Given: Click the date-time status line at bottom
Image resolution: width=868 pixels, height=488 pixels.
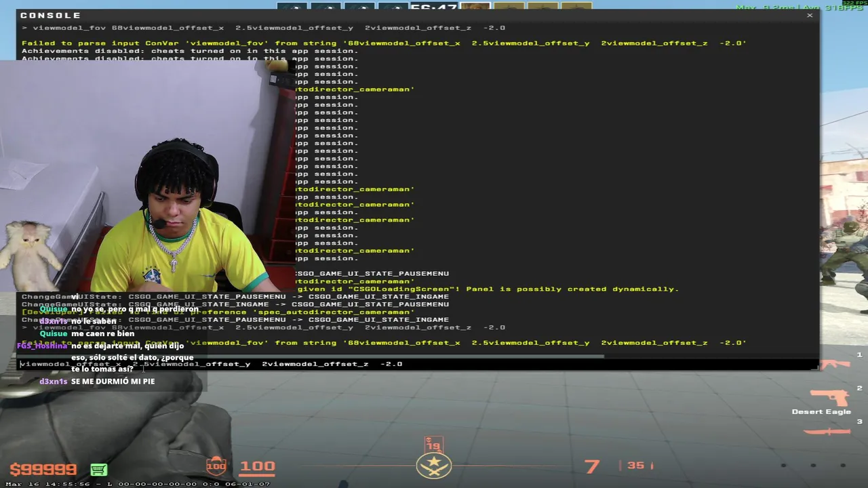Looking at the screenshot, I should tap(138, 483).
